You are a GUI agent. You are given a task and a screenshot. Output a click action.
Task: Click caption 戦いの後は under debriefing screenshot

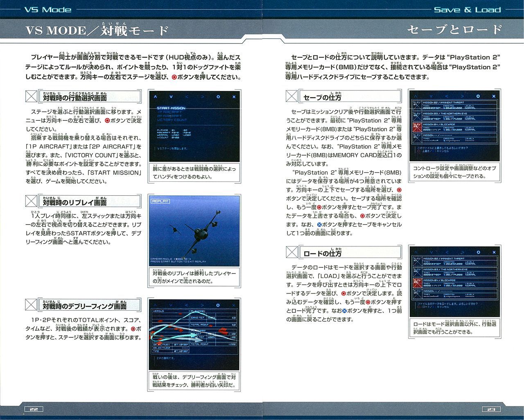(x=194, y=381)
